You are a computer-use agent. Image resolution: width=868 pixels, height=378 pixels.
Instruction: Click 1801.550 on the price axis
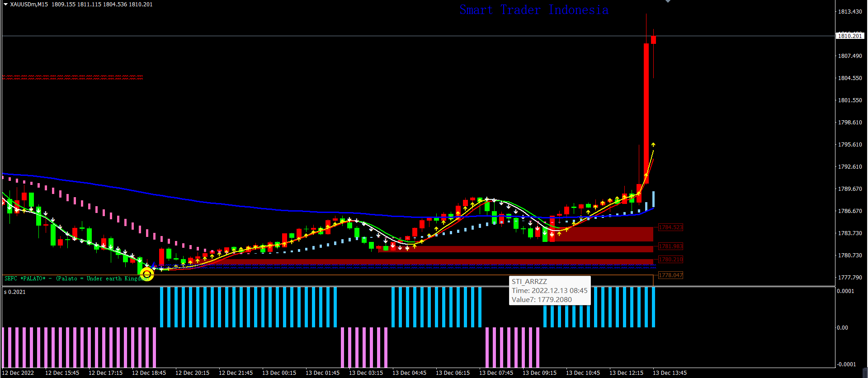[850, 100]
